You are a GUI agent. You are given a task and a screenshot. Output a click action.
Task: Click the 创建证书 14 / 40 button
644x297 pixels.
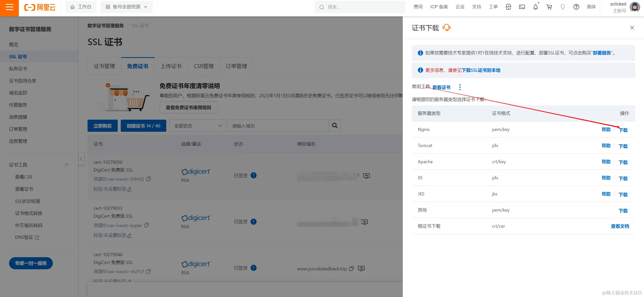(x=143, y=126)
